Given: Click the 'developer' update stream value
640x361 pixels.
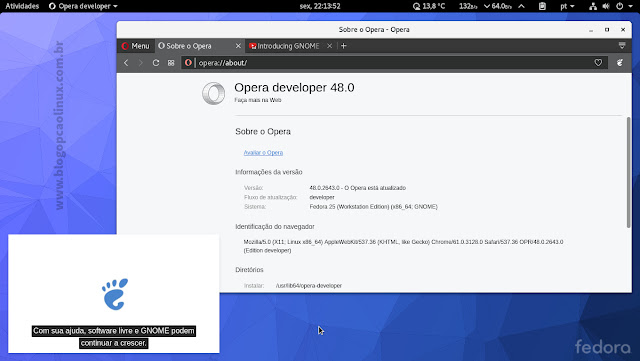Looking at the screenshot, I should click(x=322, y=197).
